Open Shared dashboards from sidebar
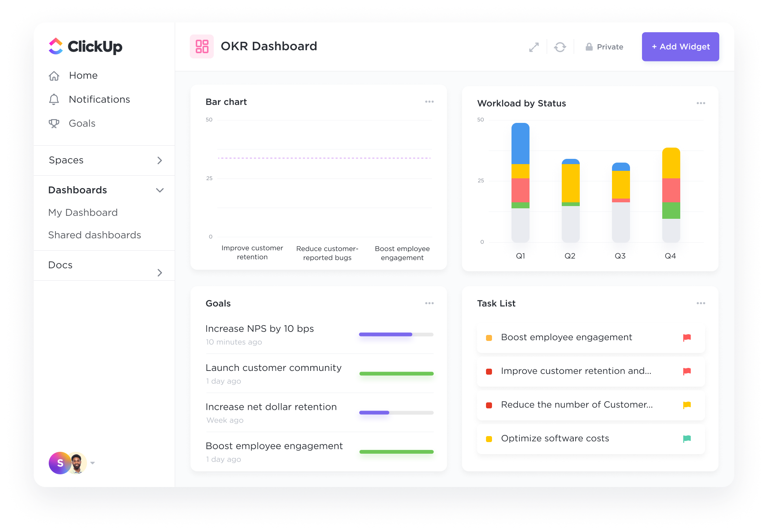The width and height of the screenshot is (768, 532). pyautogui.click(x=95, y=235)
